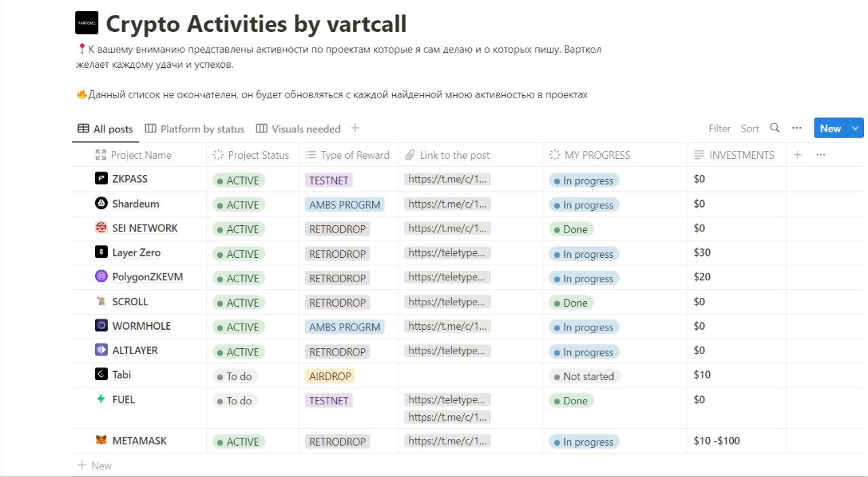Open the Layer Zero teletype link

pyautogui.click(x=447, y=253)
